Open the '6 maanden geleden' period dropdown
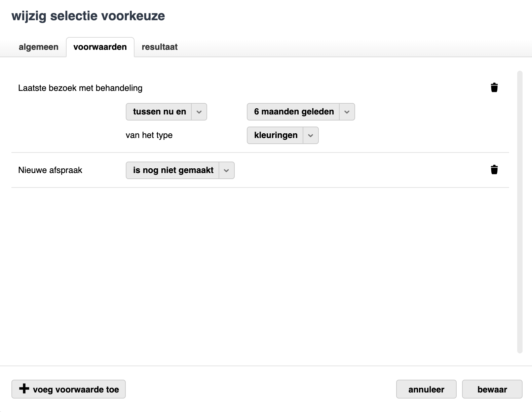Viewport: 532px width, 412px height. [294, 112]
